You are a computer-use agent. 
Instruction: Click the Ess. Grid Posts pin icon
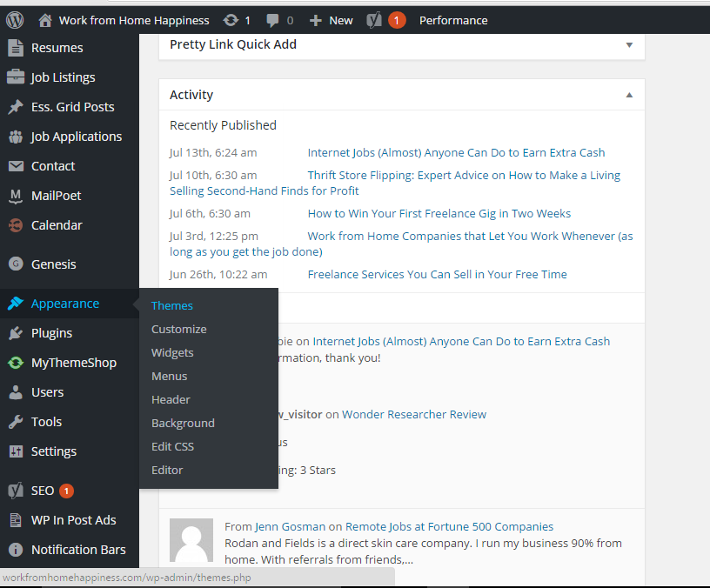tap(16, 107)
